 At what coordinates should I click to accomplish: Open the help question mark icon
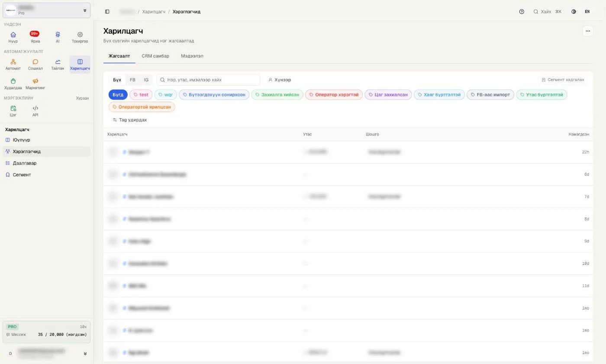522,12
